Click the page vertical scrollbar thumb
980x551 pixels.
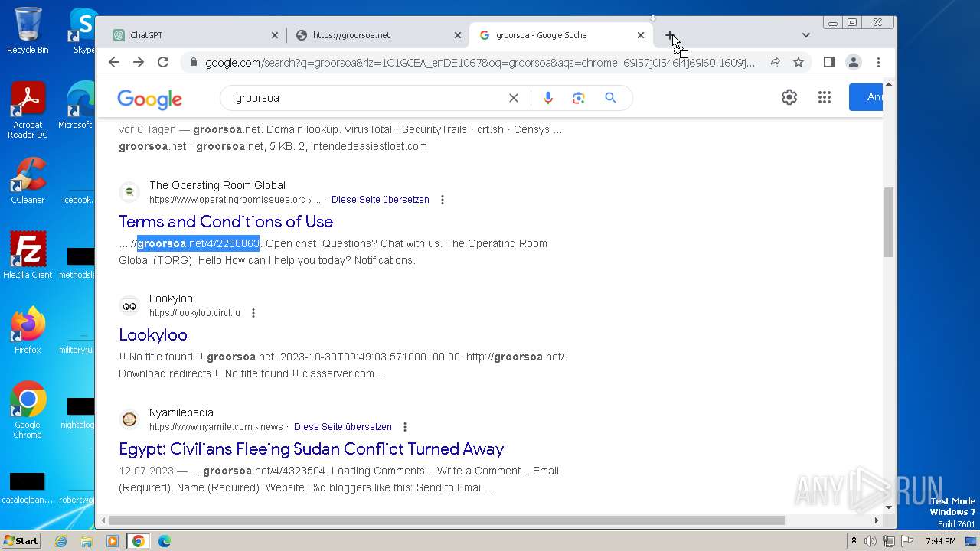coord(889,222)
